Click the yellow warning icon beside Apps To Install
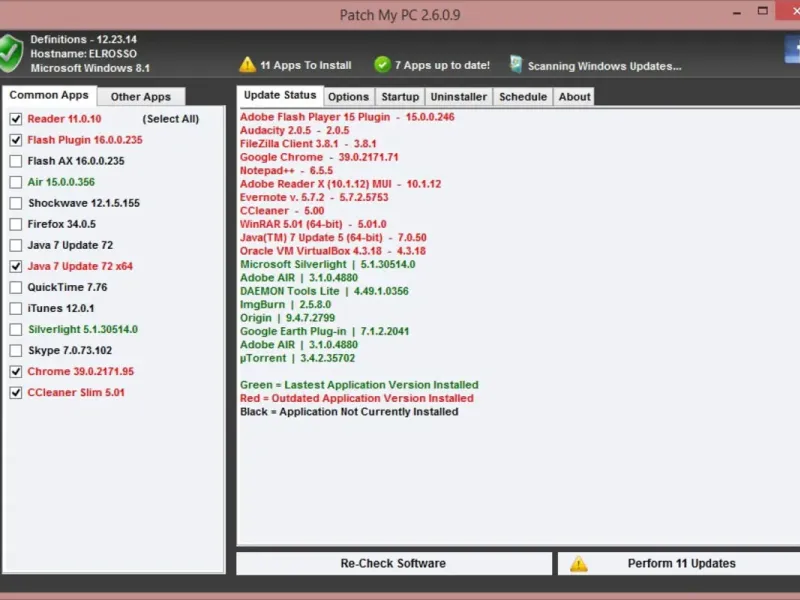Screen dimensions: 800x600 pos(247,65)
